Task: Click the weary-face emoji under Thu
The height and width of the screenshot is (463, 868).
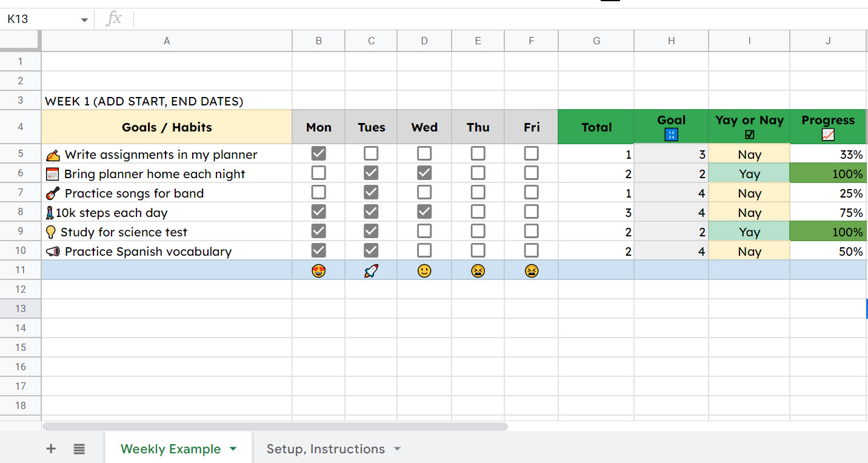Action: (478, 270)
